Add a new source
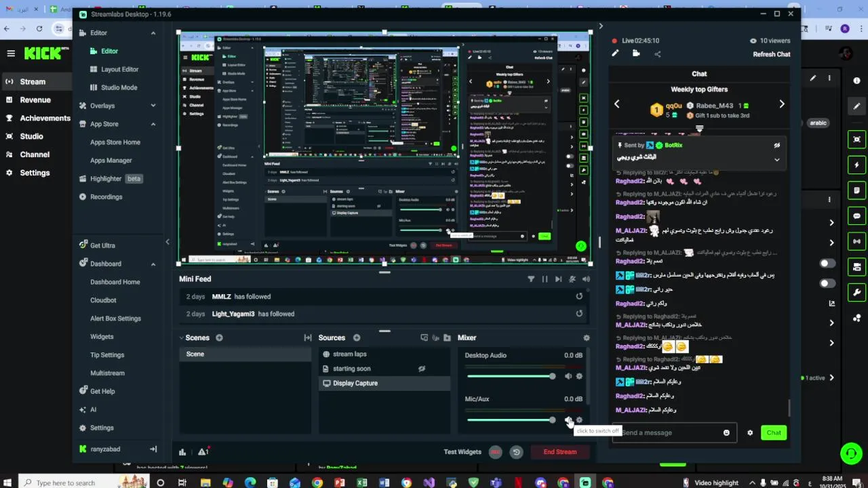The width and height of the screenshot is (868, 488). click(x=356, y=338)
